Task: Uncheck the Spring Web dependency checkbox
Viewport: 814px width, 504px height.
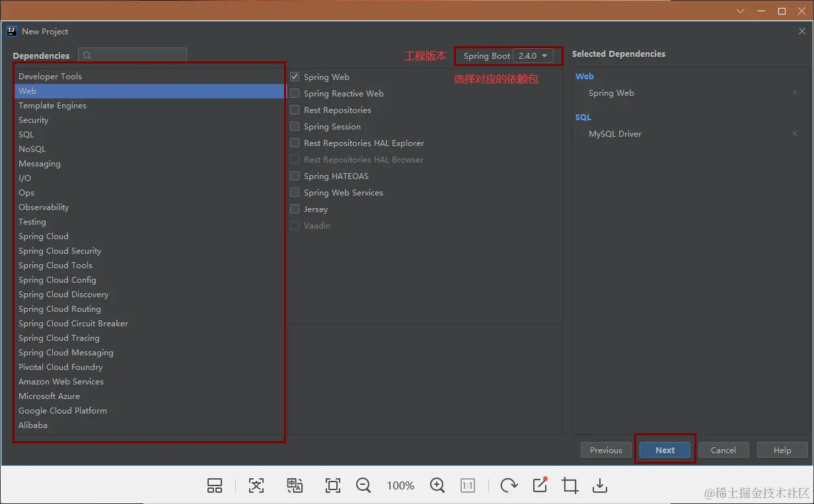Action: point(295,77)
